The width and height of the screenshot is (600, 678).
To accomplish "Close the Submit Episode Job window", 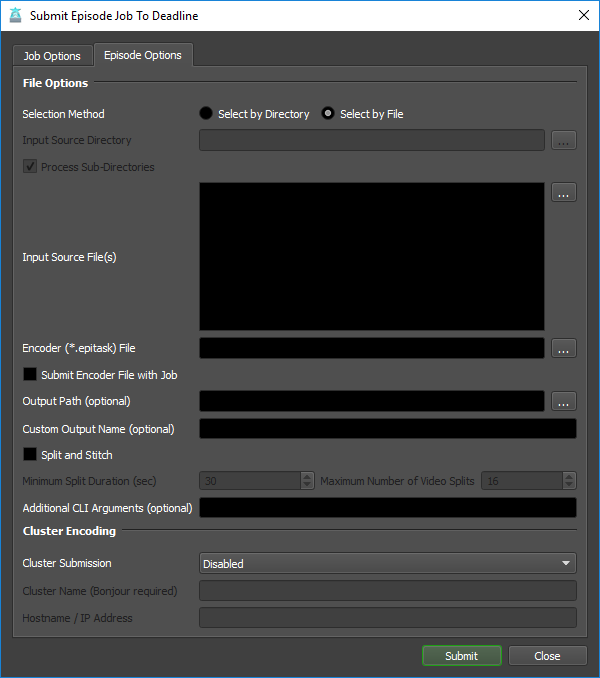I will [582, 15].
